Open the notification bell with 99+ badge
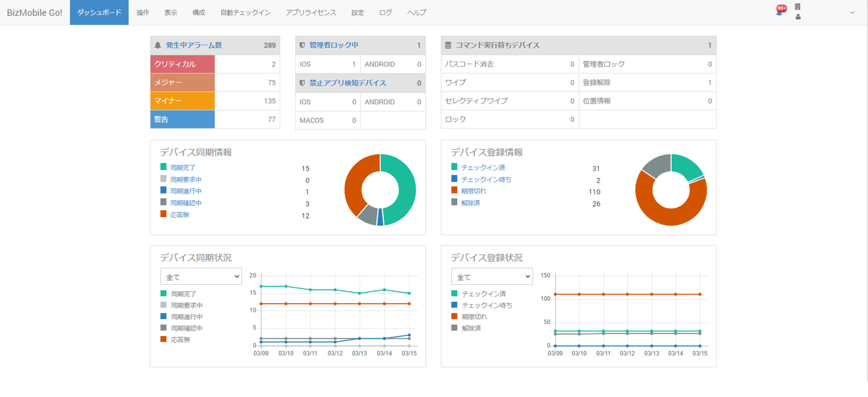The width and height of the screenshot is (868, 397). pos(779,12)
